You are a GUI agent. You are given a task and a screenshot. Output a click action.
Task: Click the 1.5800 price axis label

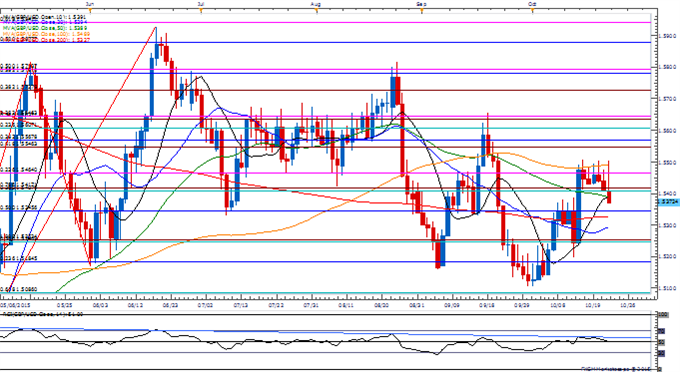tap(667, 67)
